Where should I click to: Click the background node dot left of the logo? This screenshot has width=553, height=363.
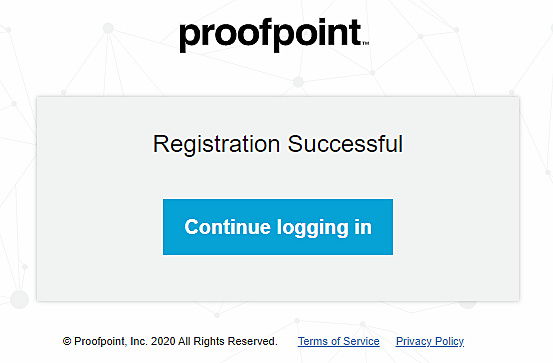tap(108, 28)
